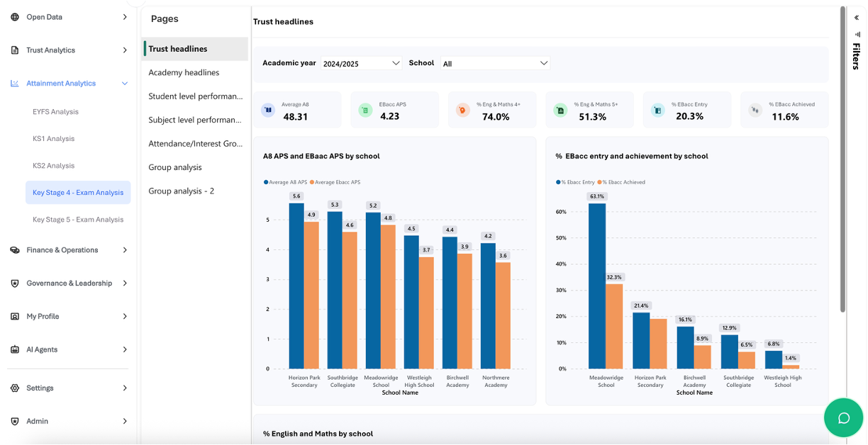This screenshot has height=445, width=868.
Task: Click the AI Agents robot icon
Action: coord(15,350)
